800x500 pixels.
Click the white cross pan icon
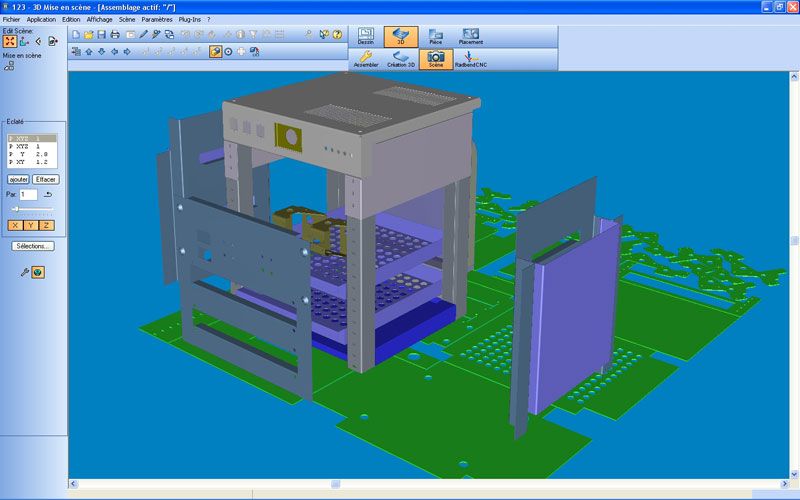[241, 52]
